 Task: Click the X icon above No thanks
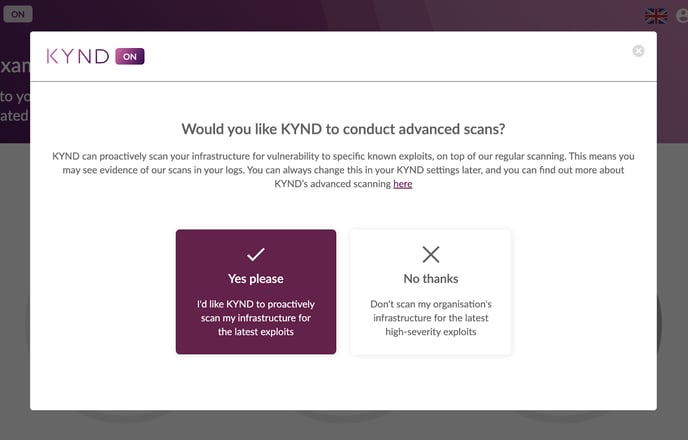[x=431, y=255]
